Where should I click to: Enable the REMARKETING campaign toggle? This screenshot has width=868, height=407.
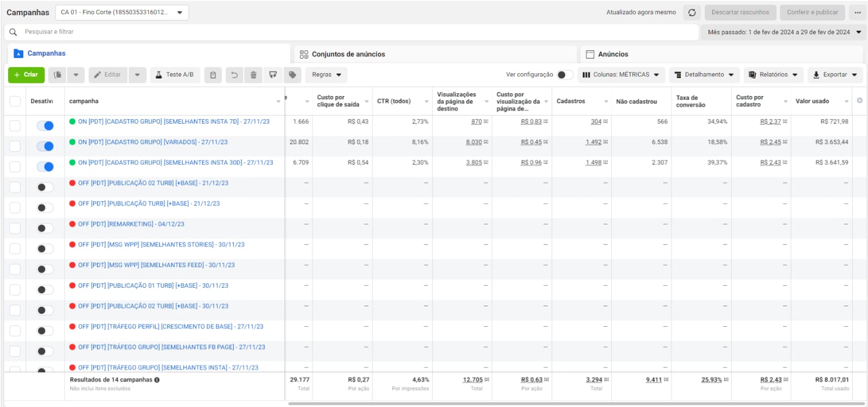pyautogui.click(x=45, y=228)
